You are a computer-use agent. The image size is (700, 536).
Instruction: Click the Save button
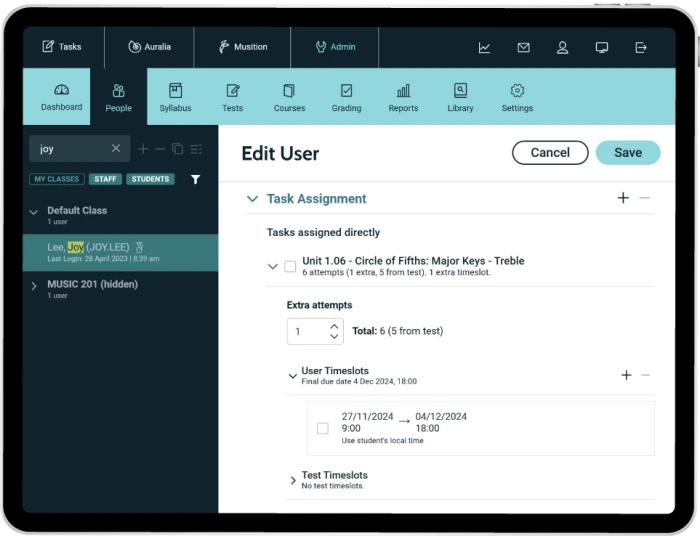[627, 153]
